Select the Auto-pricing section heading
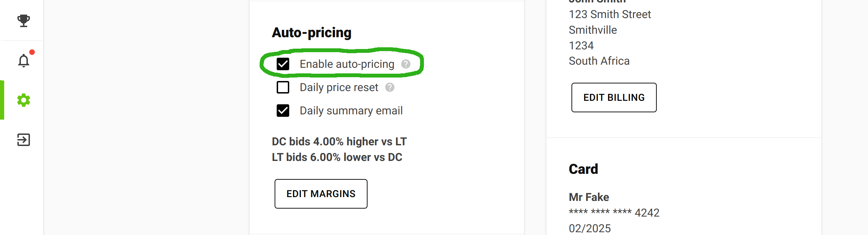868x235 pixels. (311, 32)
